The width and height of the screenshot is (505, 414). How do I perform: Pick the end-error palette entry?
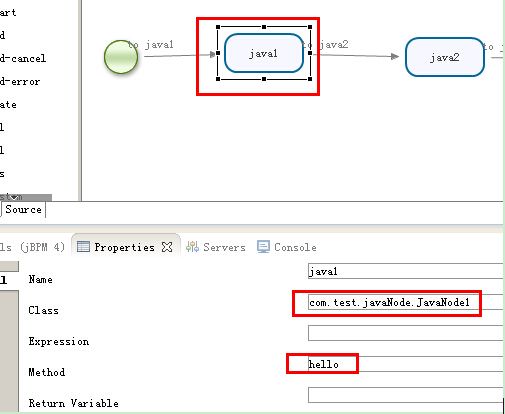[20, 81]
